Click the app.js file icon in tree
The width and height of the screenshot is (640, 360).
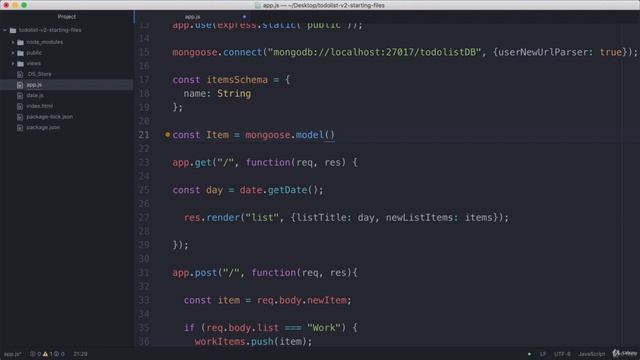click(20, 85)
